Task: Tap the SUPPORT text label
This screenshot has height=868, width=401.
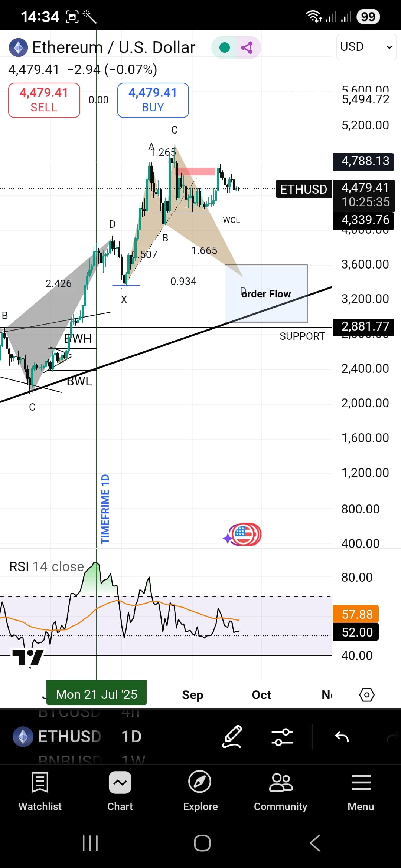Action: click(302, 336)
